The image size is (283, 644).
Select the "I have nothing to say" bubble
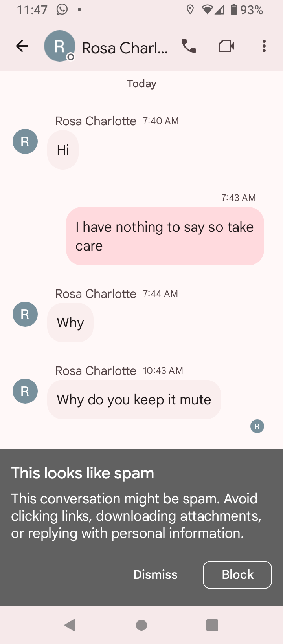point(165,236)
